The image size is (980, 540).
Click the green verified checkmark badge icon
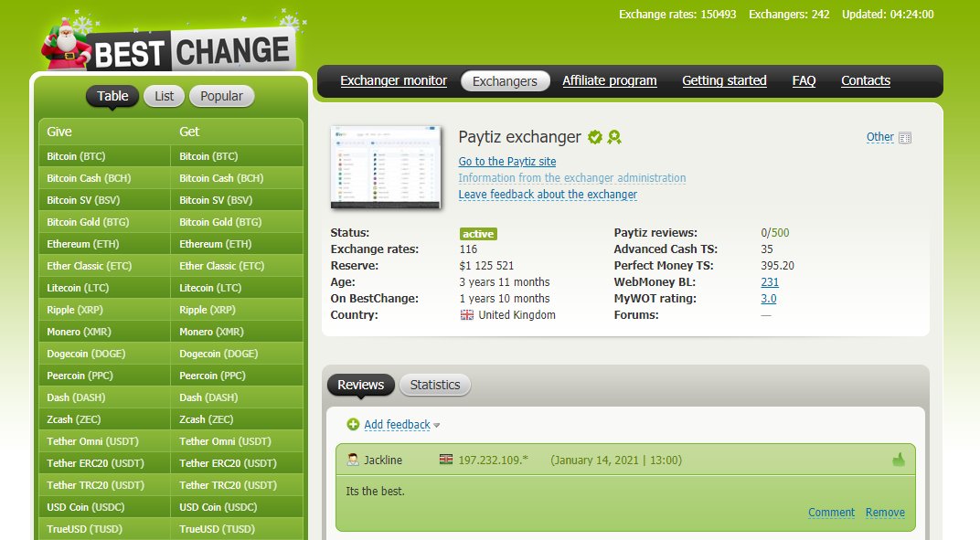595,137
